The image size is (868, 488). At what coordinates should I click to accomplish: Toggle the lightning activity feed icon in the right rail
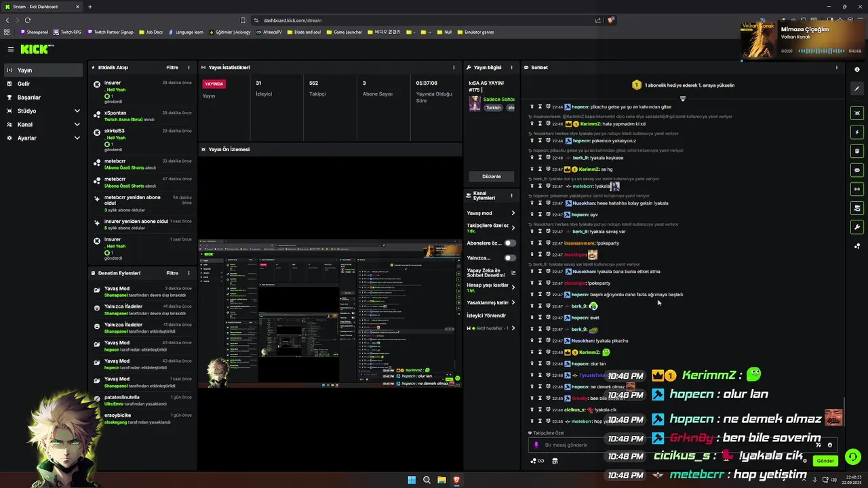[857, 132]
